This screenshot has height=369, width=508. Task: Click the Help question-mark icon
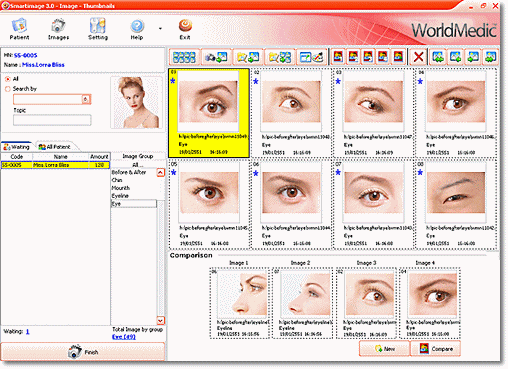tap(137, 29)
